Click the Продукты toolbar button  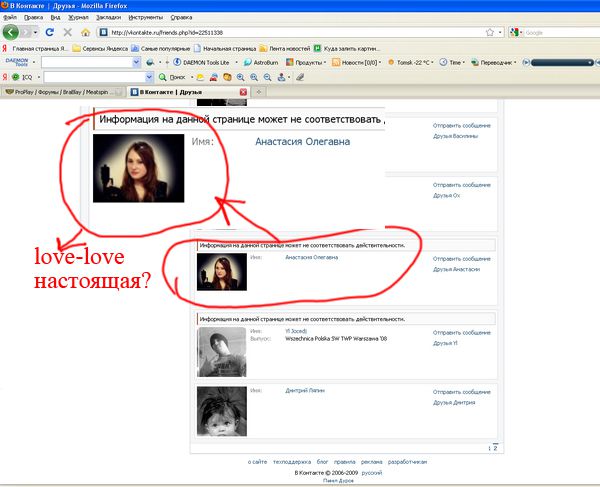(304, 62)
